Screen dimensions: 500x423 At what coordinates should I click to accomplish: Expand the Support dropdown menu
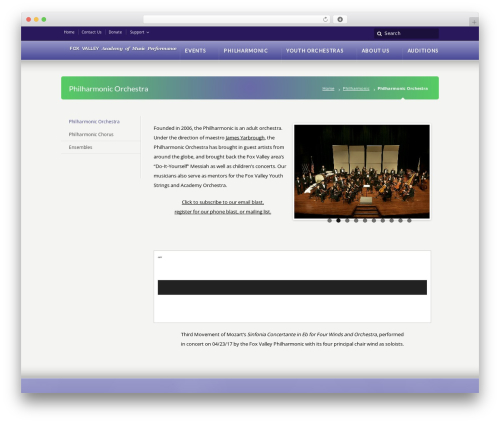point(139,32)
